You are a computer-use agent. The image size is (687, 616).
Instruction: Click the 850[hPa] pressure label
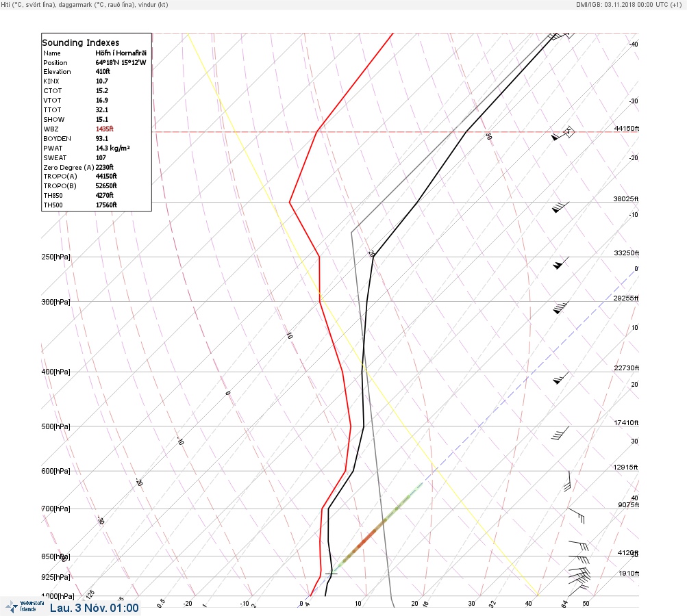pos(55,557)
